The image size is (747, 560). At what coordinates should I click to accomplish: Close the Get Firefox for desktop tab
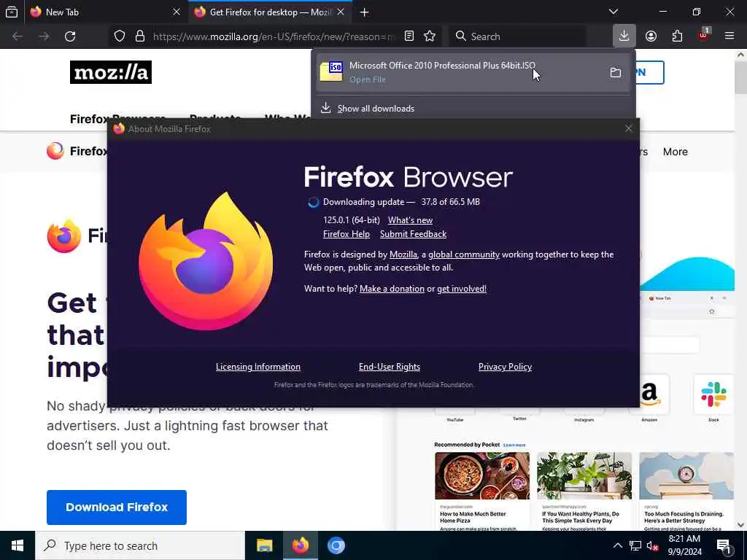(341, 12)
